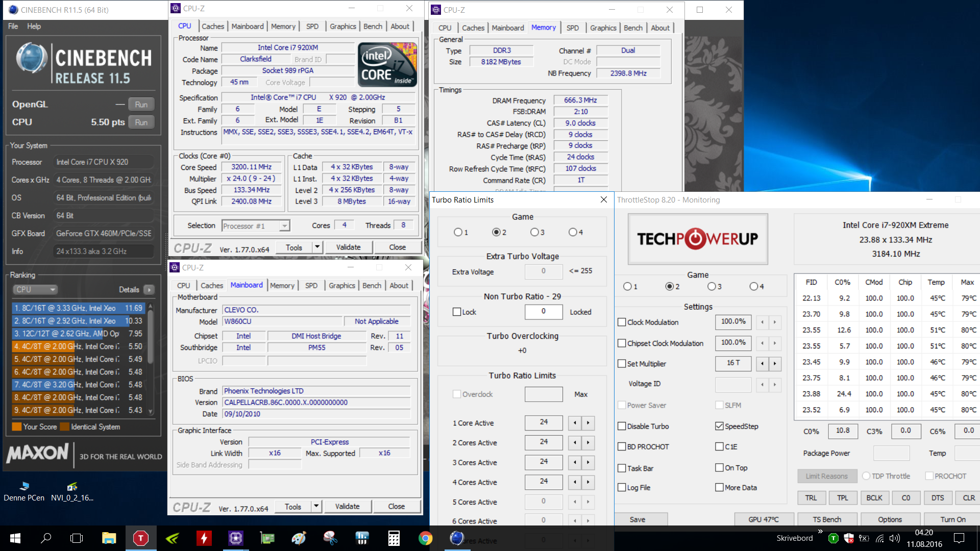Run the Cinebench CPU test
The image size is (980, 551).
(141, 122)
